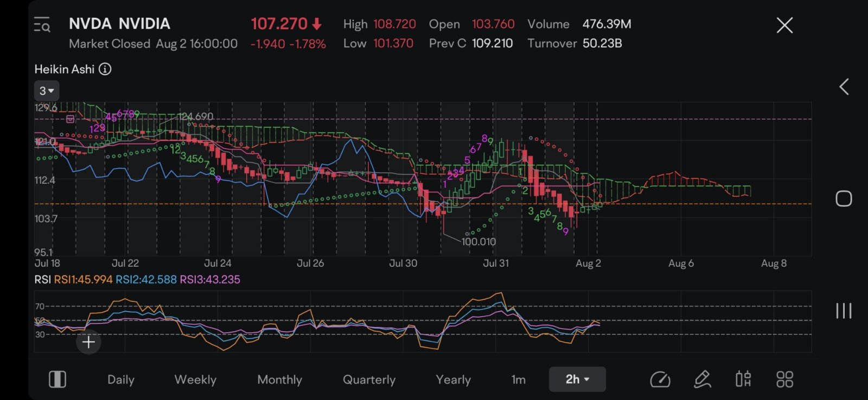Tap the Prev C 109.210 value
Image resolution: width=868 pixels, height=400 pixels.
pos(492,43)
